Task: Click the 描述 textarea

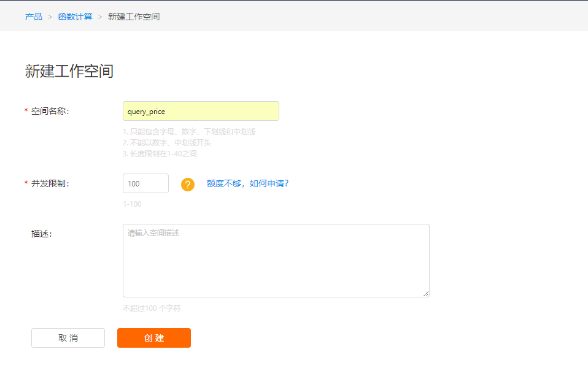Action: pyautogui.click(x=276, y=261)
